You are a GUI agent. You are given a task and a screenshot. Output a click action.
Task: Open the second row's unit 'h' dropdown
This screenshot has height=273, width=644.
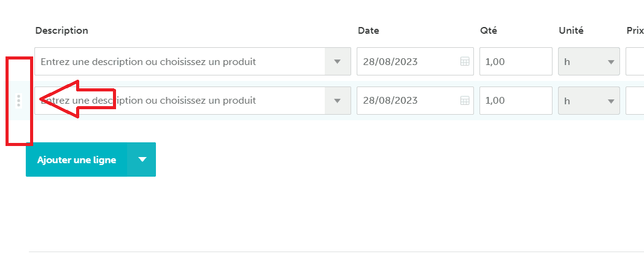pyautogui.click(x=589, y=101)
